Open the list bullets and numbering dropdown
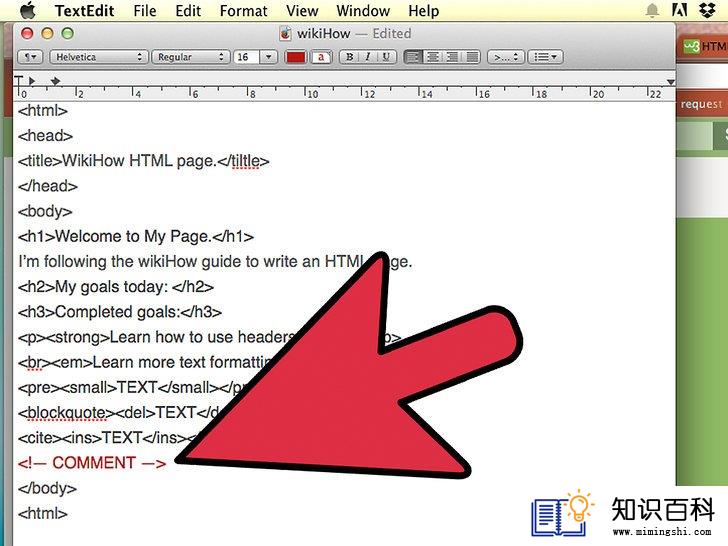 tap(546, 57)
